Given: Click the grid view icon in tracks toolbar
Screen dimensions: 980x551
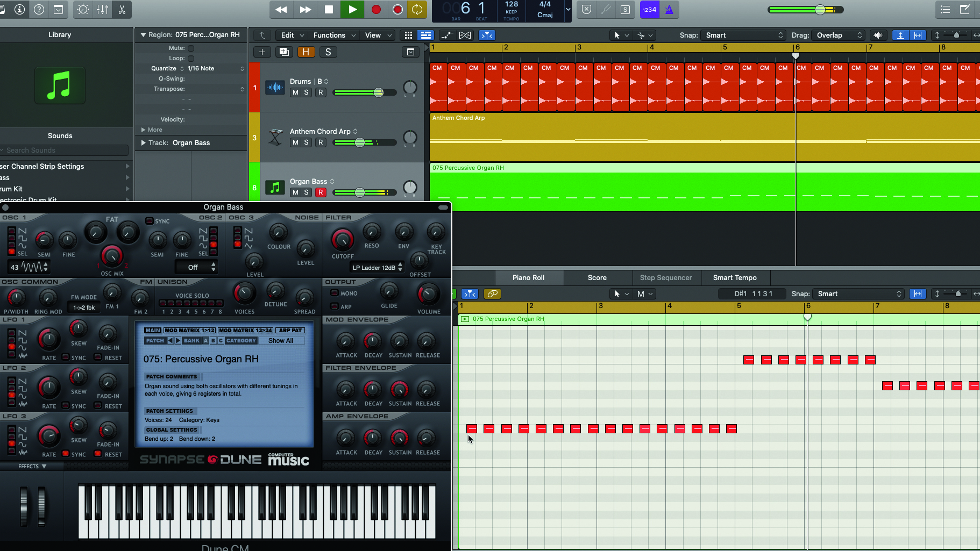Looking at the screenshot, I should coord(408,35).
